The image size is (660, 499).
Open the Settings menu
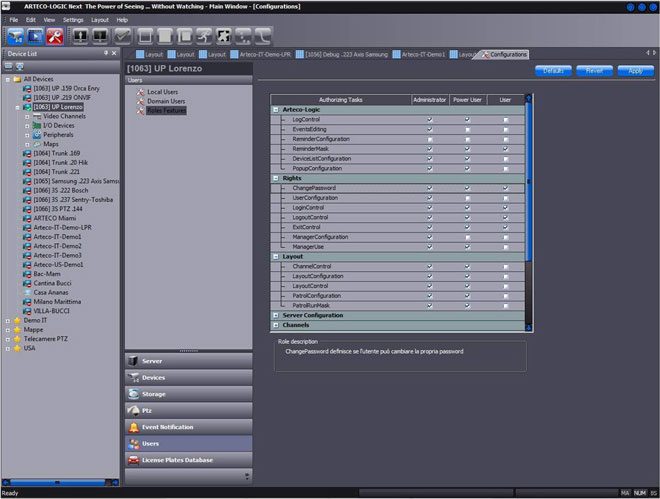73,20
